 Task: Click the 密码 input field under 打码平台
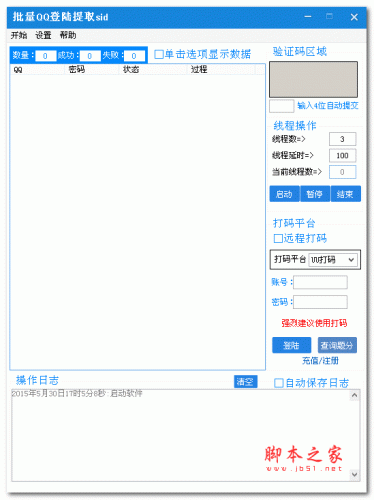tap(320, 302)
